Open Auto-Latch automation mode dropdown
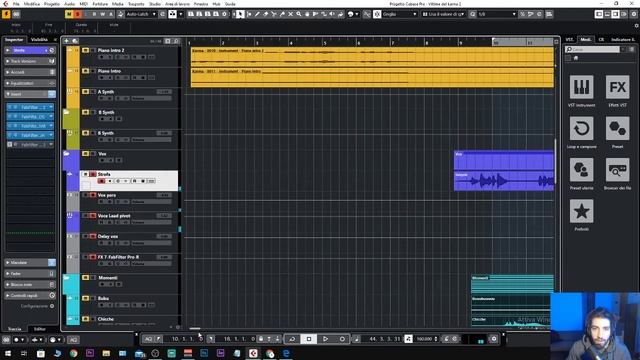 point(141,14)
